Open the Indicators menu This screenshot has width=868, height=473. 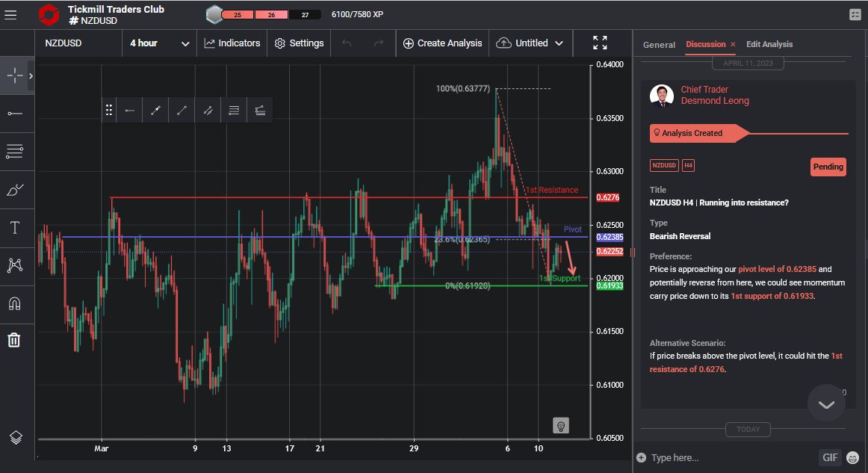232,43
